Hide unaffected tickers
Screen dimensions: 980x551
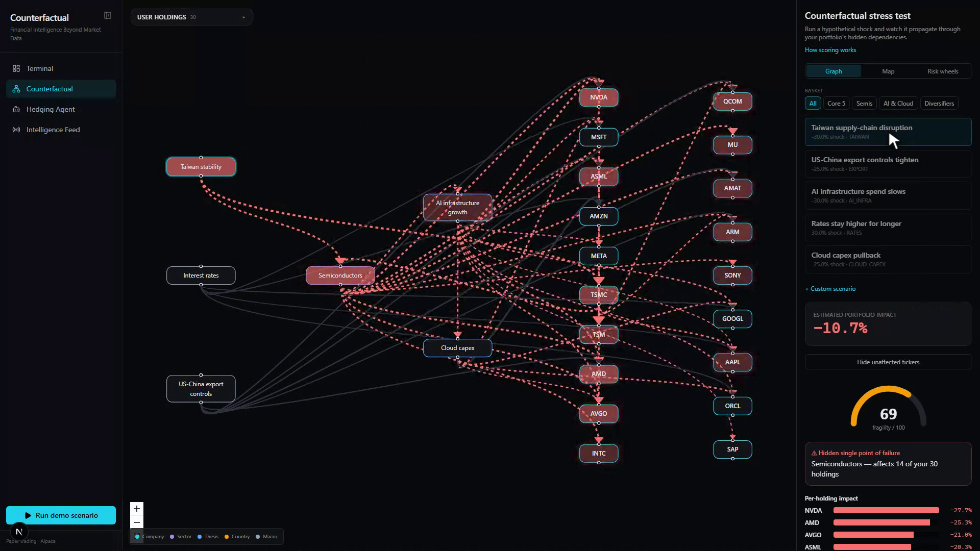(x=888, y=362)
